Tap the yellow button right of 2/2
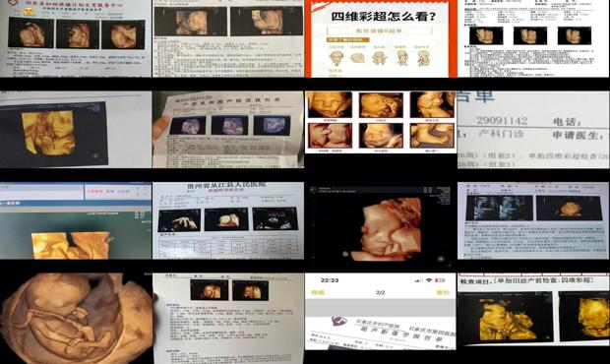610x364 pixels. click(443, 292)
